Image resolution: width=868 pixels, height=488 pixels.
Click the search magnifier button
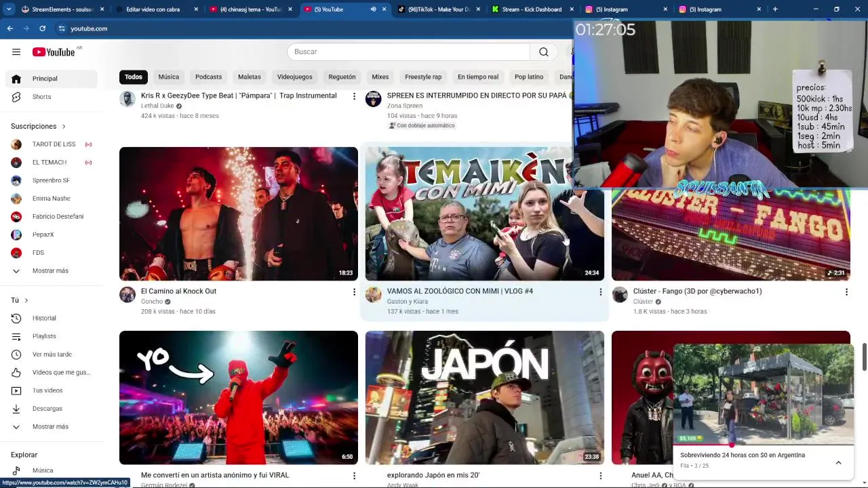point(544,52)
